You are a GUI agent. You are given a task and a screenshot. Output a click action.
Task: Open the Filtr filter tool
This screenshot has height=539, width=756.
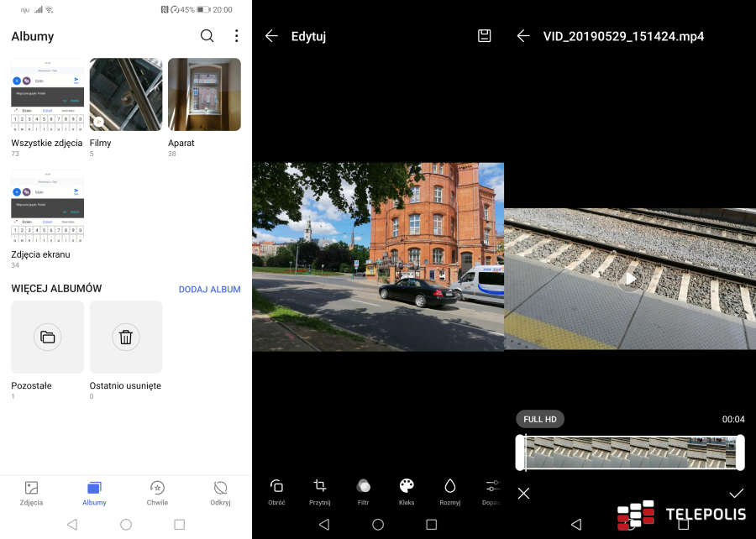coord(364,491)
